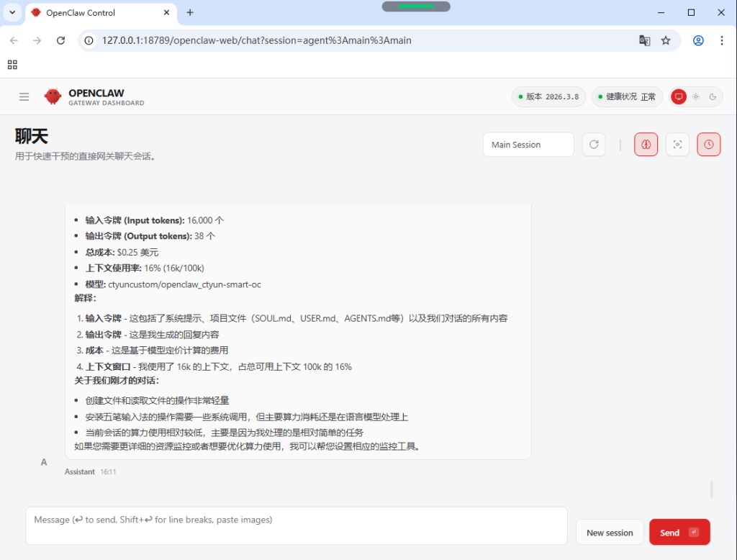Click the translate page icon

(645, 40)
